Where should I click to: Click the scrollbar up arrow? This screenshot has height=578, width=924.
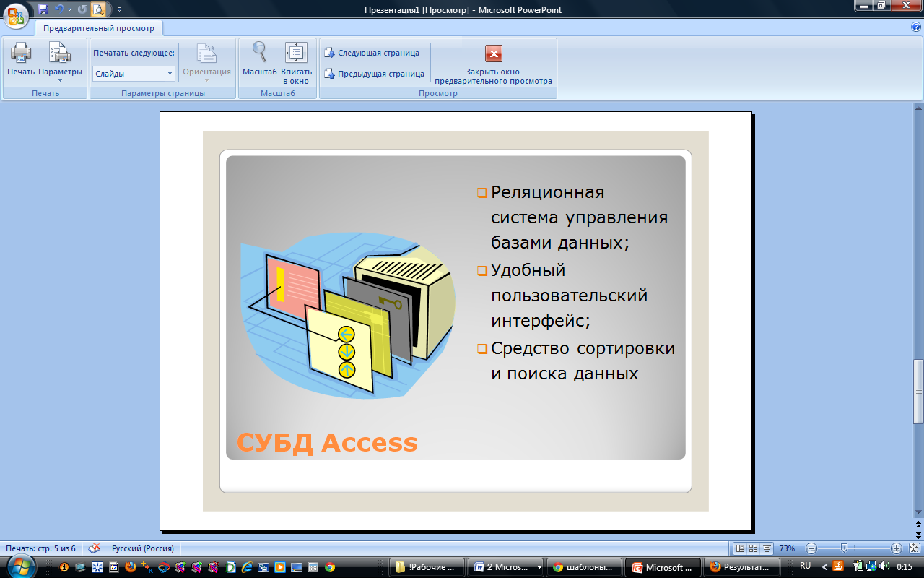click(918, 107)
